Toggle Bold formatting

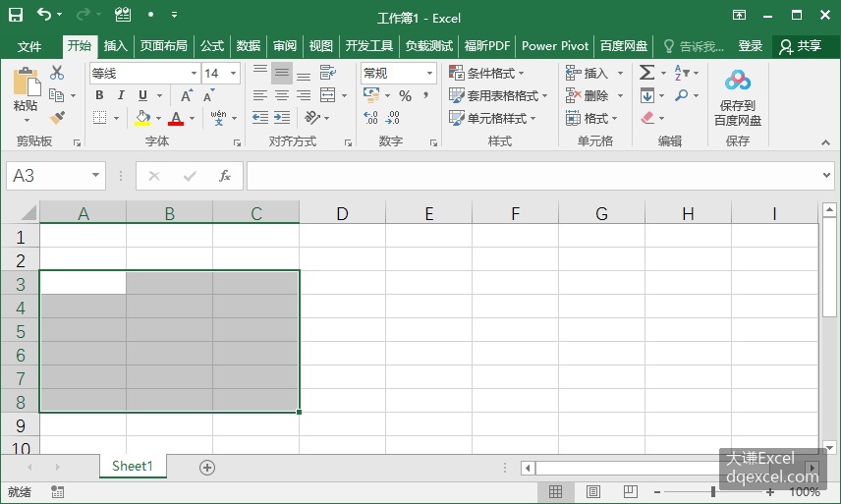[x=99, y=95]
